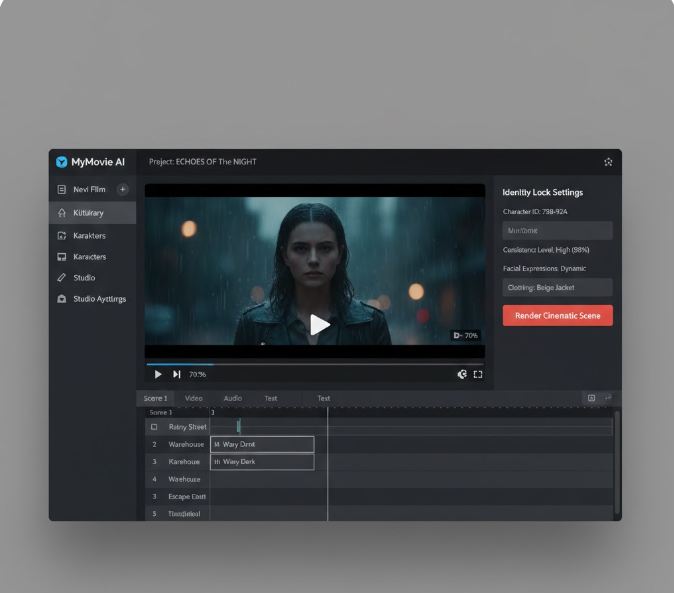
Task: Click the faint icon at the end of the timeline tab bar
Action: click(x=608, y=398)
